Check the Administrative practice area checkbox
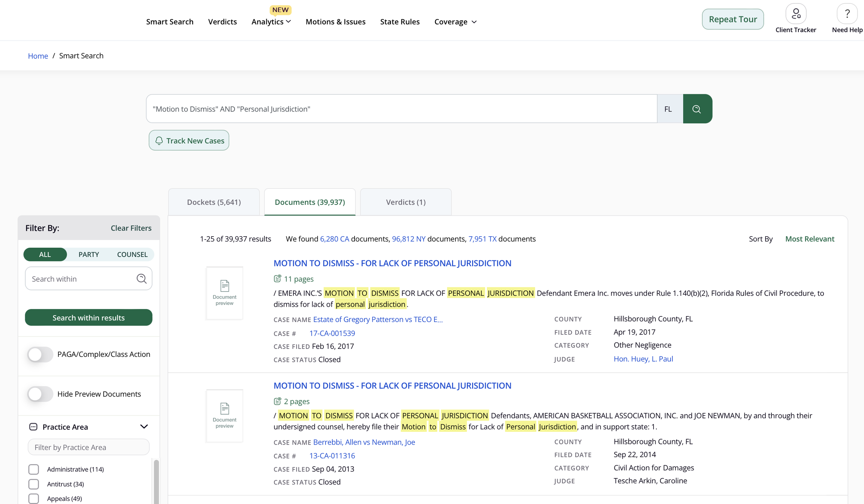The height and width of the screenshot is (504, 864). (x=34, y=469)
